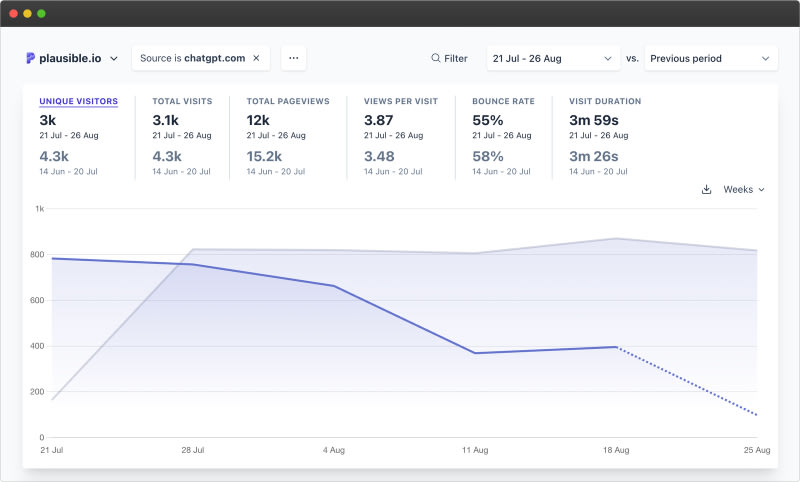
Task: Open the Previous period comparison dropdown
Action: coord(710,58)
